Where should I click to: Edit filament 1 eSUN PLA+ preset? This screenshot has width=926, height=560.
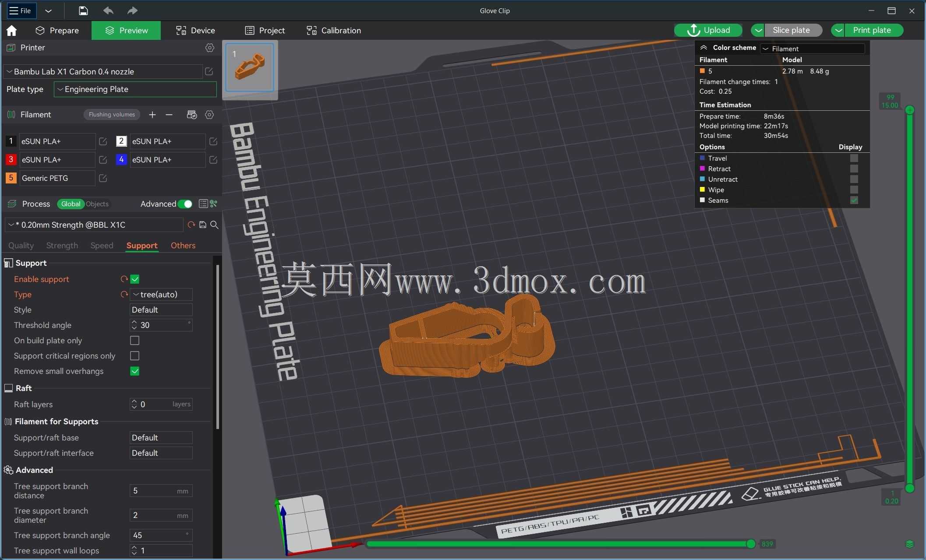[x=103, y=141]
